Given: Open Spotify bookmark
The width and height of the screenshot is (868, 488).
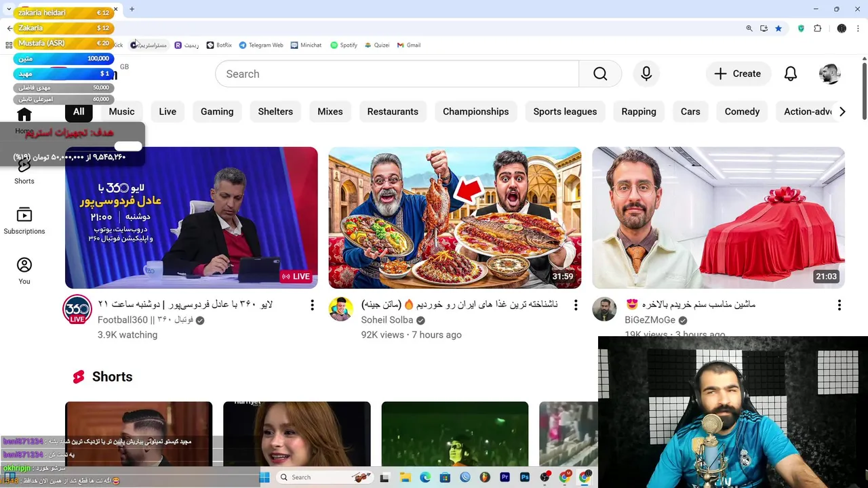Looking at the screenshot, I should (344, 45).
